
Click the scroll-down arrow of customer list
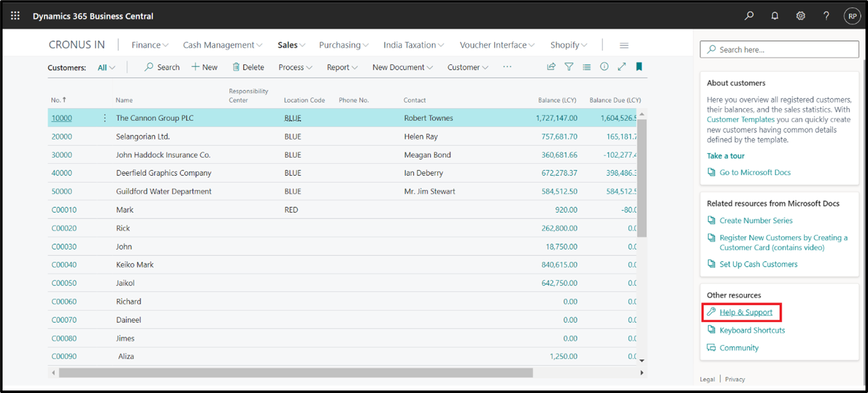(642, 360)
